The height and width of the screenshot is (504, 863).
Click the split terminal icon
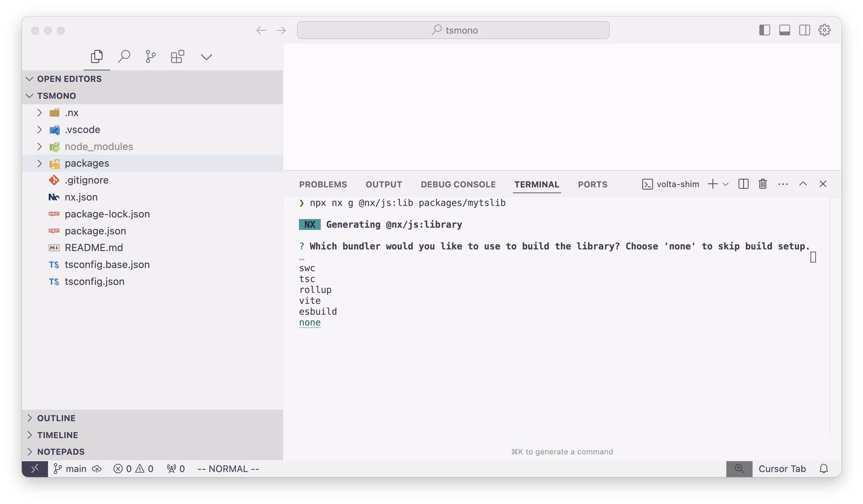(743, 184)
